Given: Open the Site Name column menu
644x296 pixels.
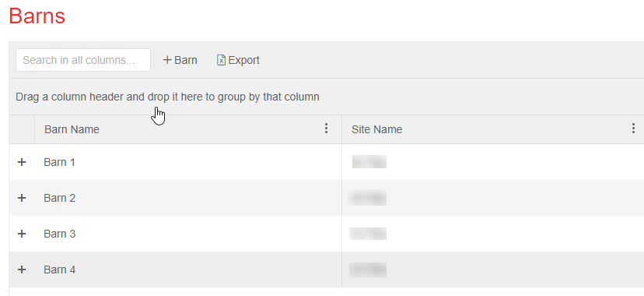Looking at the screenshot, I should tap(633, 129).
